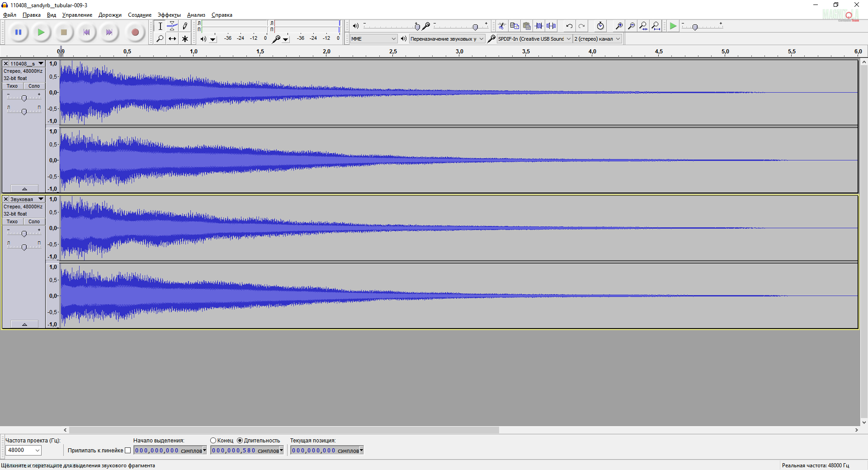Enable the snap-to-ruler checkbox
The image size is (868, 470).
(x=127, y=451)
